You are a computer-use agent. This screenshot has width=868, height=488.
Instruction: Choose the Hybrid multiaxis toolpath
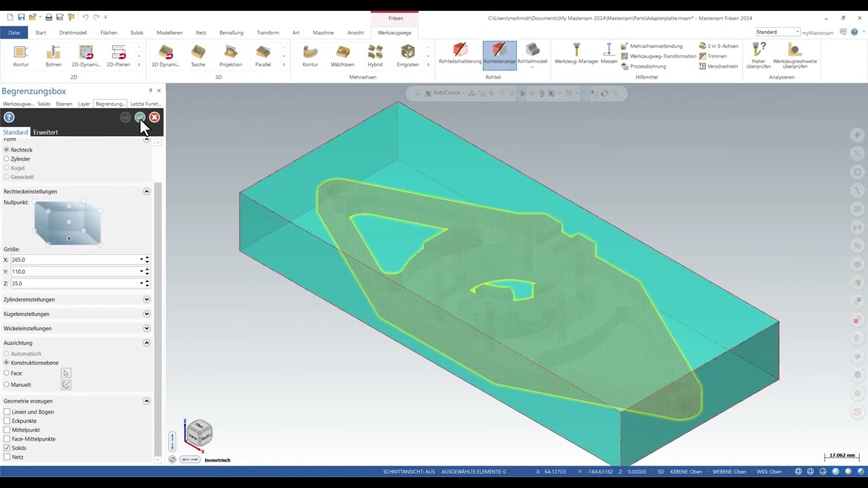click(375, 56)
